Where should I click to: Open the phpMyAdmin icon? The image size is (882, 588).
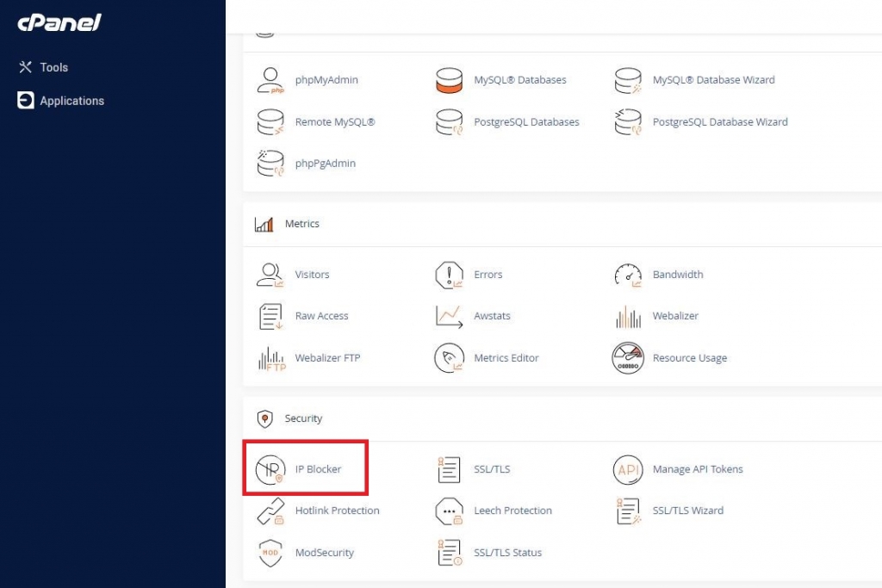(270, 80)
